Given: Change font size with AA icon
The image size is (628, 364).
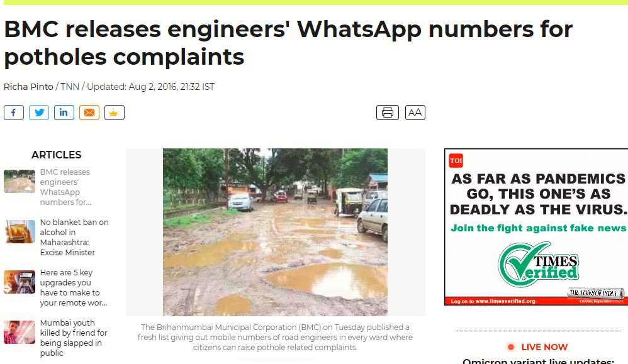Looking at the screenshot, I should click(415, 113).
